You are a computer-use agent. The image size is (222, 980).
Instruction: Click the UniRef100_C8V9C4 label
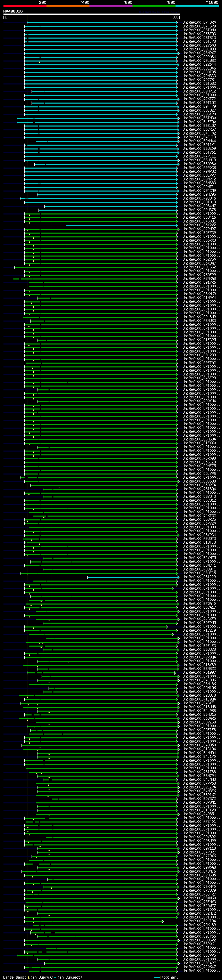[x=199, y=535]
